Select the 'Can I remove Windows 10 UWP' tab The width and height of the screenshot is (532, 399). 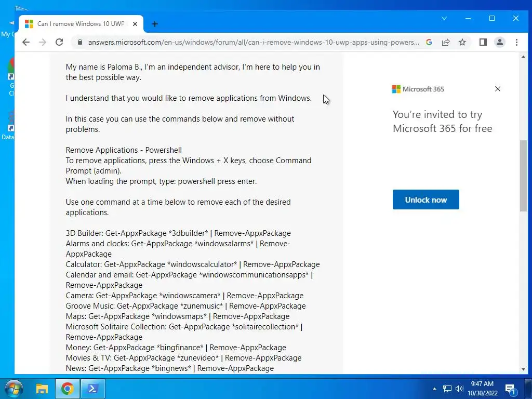(x=81, y=24)
